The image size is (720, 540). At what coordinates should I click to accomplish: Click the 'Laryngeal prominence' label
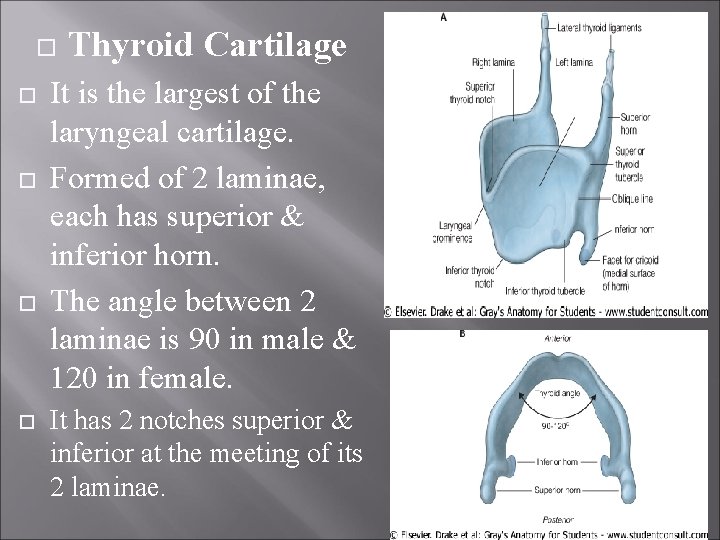point(453,232)
